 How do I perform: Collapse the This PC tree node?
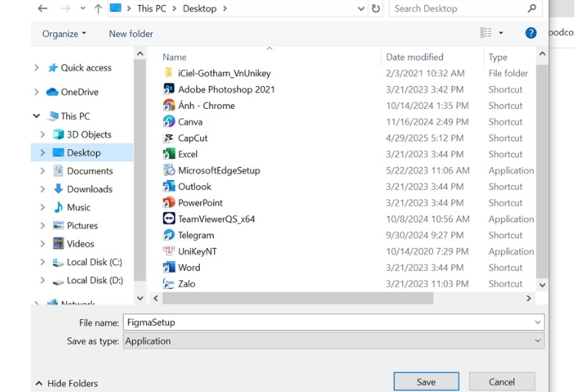coord(36,116)
